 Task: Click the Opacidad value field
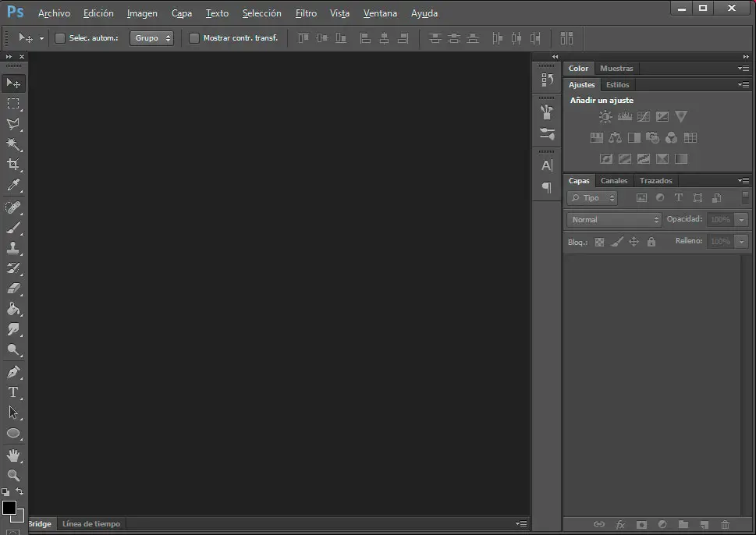(x=721, y=220)
